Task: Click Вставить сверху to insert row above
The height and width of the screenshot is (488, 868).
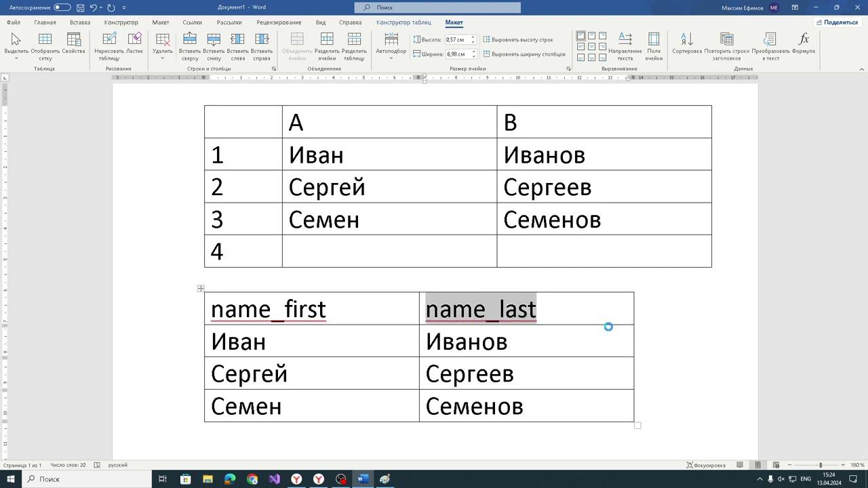Action: tap(190, 46)
